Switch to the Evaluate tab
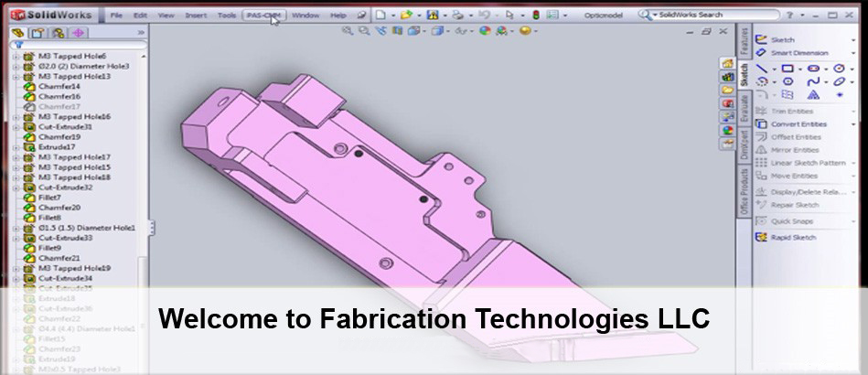 click(745, 108)
